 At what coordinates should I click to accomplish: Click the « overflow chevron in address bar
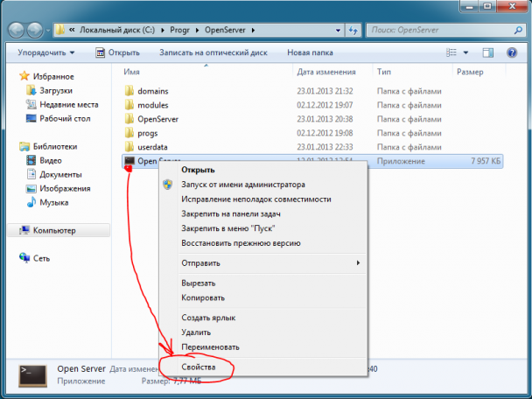pos(72,30)
